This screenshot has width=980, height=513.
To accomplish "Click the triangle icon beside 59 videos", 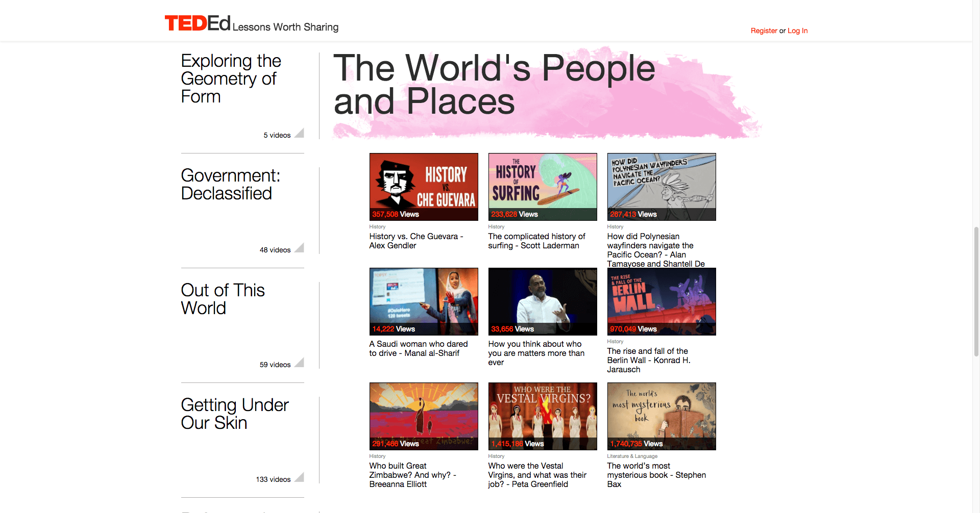I will click(x=300, y=363).
